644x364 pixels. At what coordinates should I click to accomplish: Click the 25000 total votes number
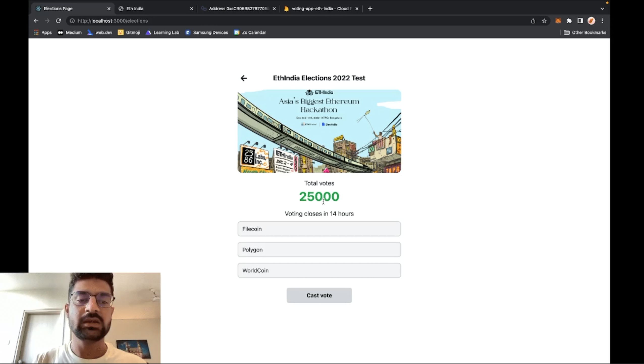[x=319, y=197]
